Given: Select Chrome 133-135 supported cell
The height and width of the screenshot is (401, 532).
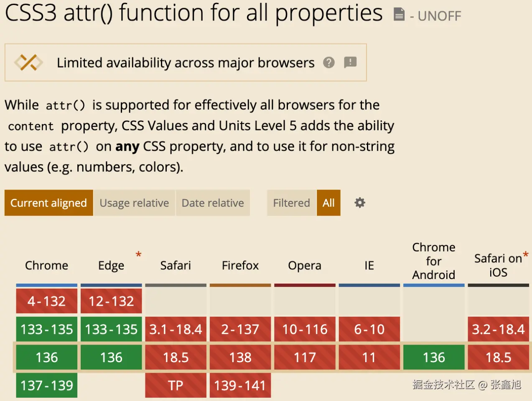Looking at the screenshot, I should (x=47, y=329).
